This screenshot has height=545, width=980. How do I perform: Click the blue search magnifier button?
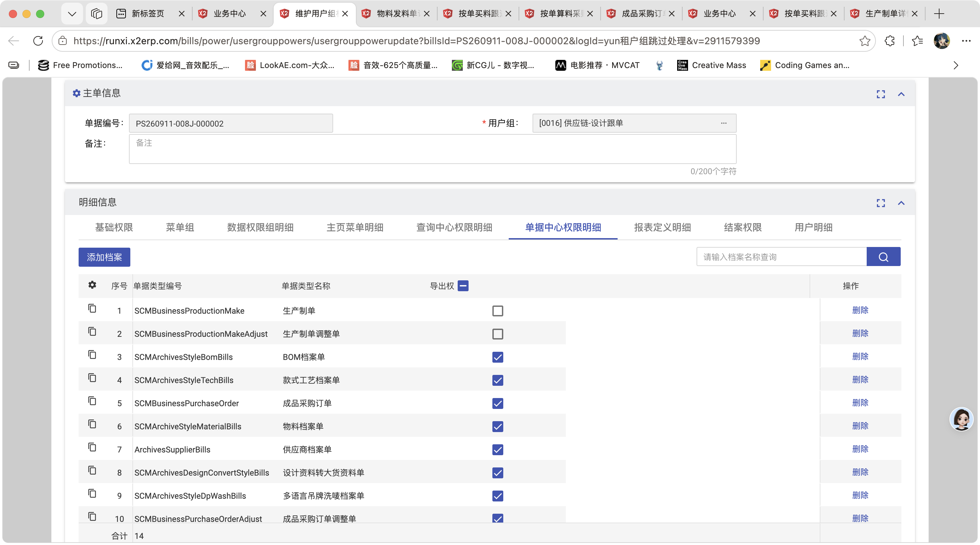pyautogui.click(x=883, y=257)
